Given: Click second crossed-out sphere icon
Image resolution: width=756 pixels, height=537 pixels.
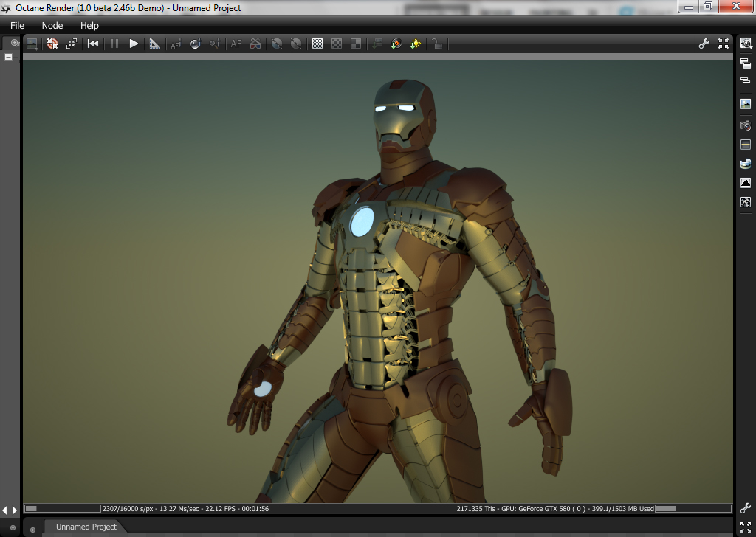Looking at the screenshot, I should coord(296,44).
